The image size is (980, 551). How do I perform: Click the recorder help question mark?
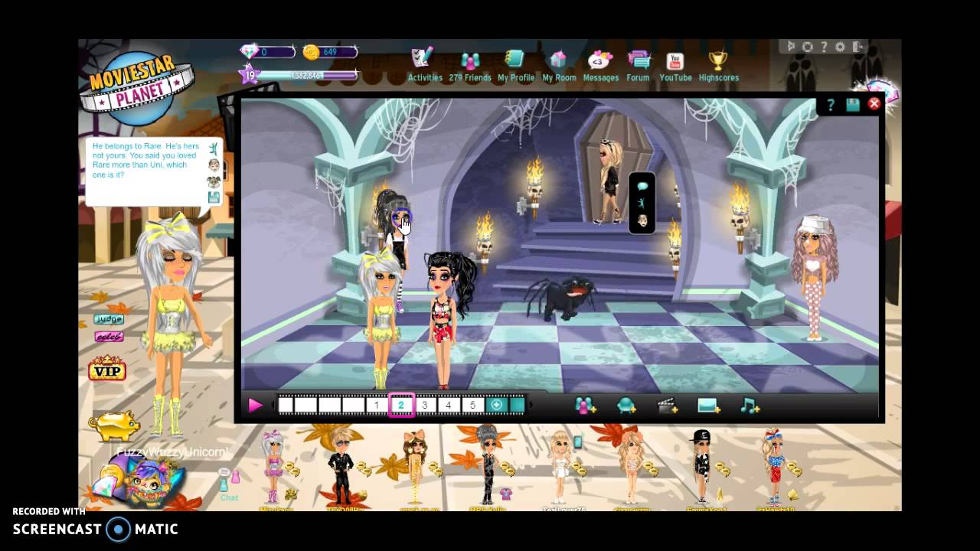point(824,47)
